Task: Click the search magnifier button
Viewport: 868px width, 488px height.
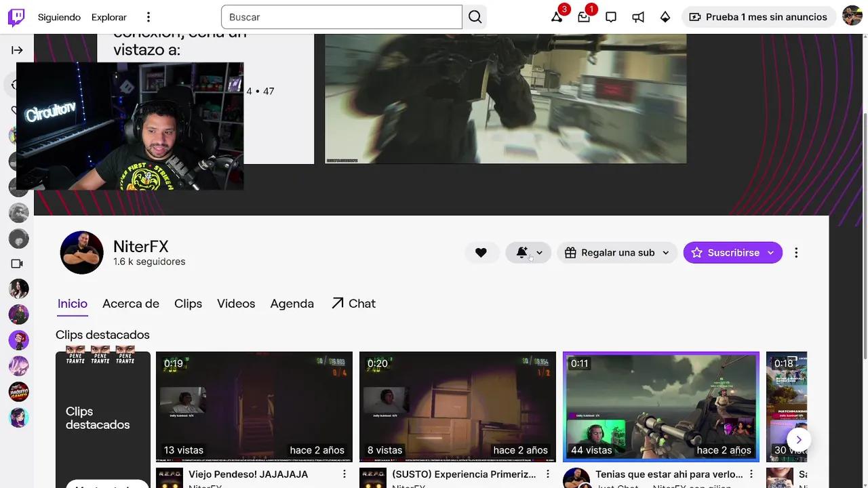Action: 475,17
